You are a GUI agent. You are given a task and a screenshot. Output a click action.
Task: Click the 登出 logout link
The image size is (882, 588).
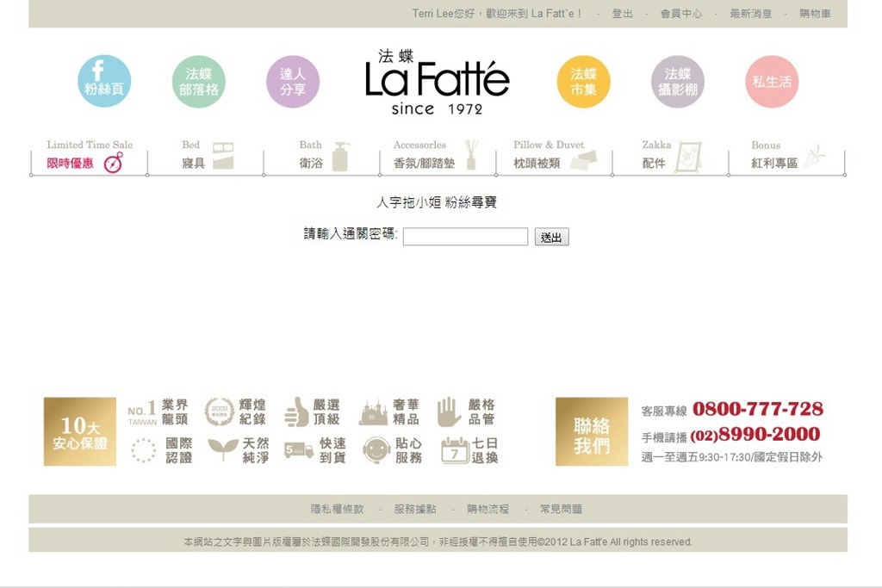[622, 14]
